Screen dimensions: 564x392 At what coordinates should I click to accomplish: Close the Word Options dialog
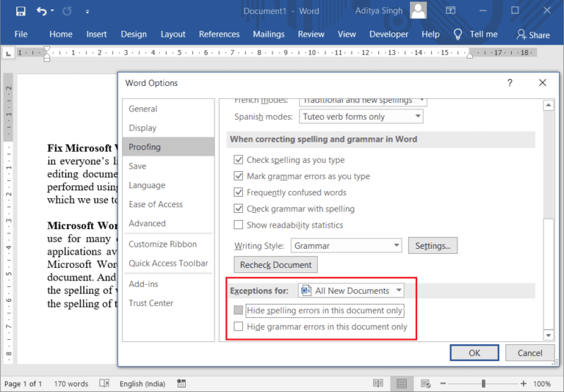coord(543,83)
